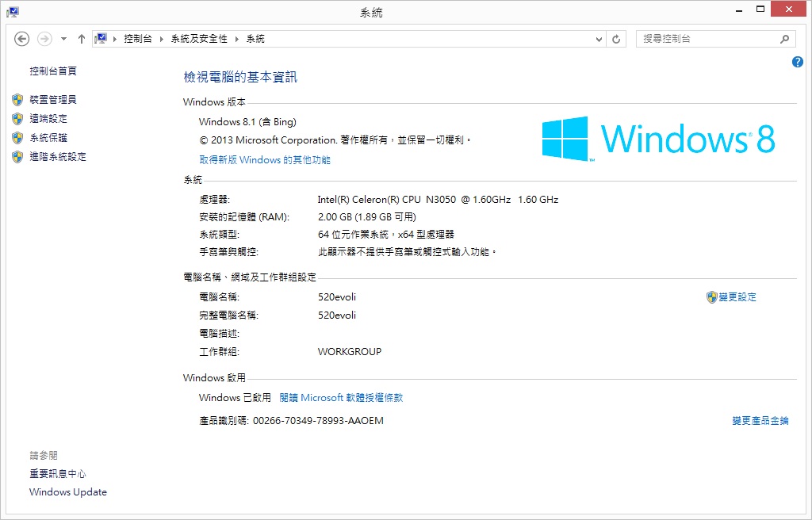
Task: Open 控制台首頁 link
Action: tap(53, 71)
